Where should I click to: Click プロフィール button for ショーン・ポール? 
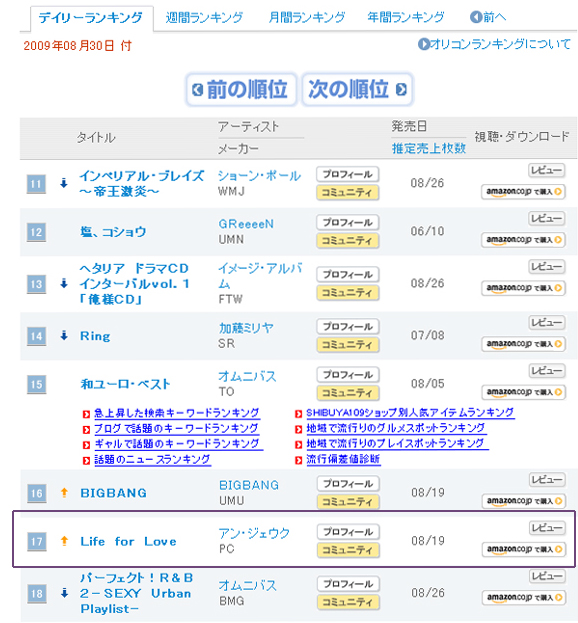click(x=348, y=174)
